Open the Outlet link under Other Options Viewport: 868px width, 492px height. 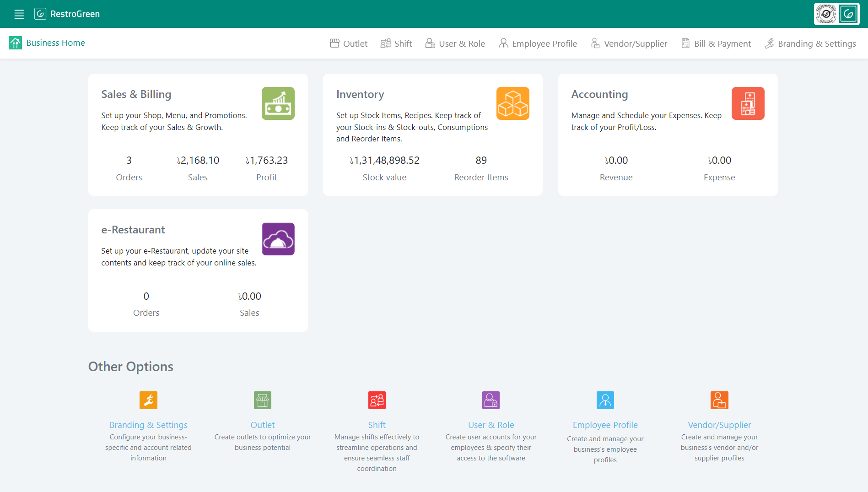coord(262,425)
